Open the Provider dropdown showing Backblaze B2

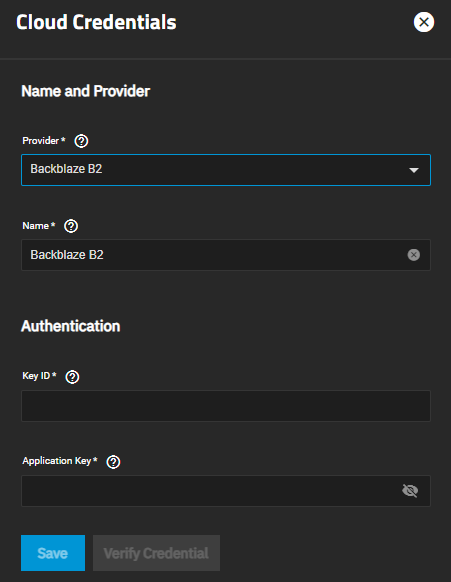[x=226, y=170]
